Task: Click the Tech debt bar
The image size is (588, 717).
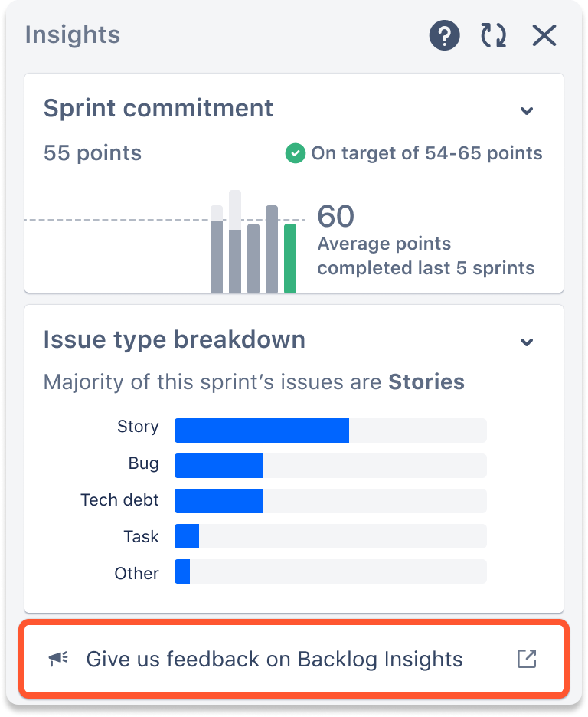Action: click(x=330, y=501)
